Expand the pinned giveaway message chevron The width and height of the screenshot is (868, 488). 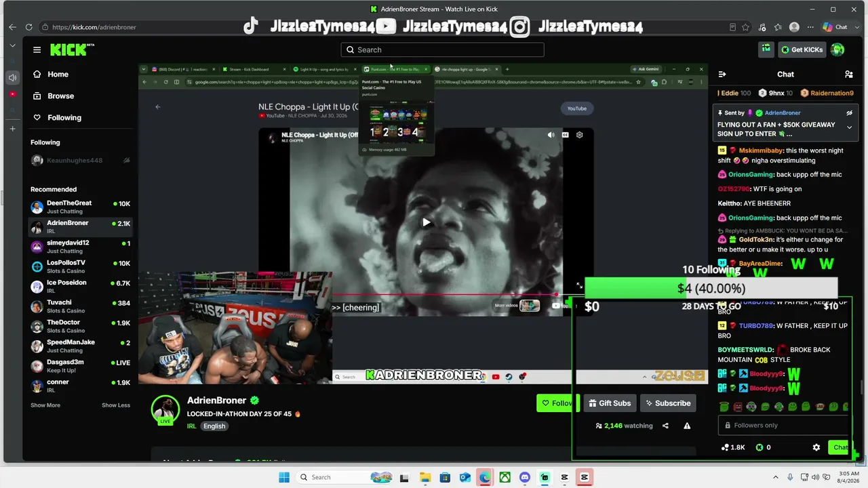pyautogui.click(x=849, y=127)
